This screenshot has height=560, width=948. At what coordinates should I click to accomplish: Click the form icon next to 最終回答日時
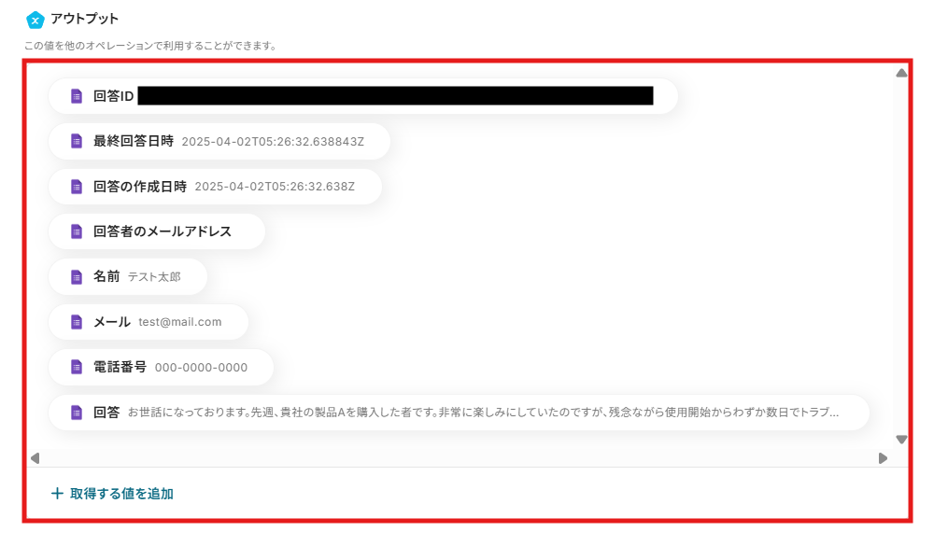[77, 141]
